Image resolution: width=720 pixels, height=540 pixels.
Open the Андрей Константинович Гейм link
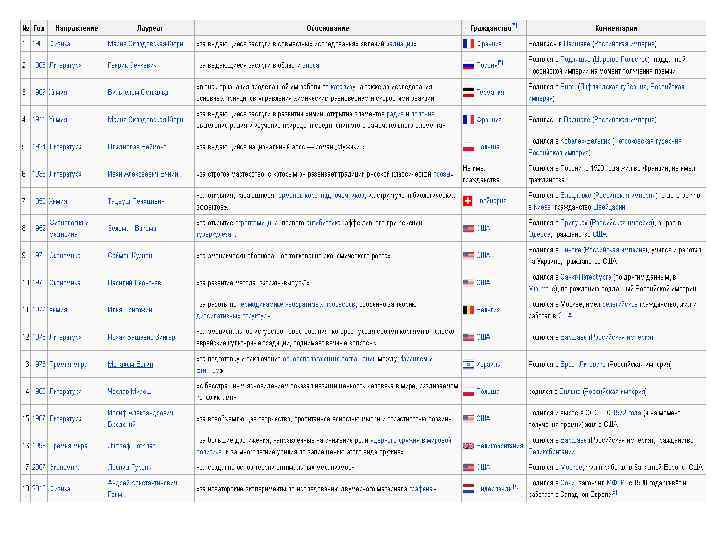click(x=142, y=489)
